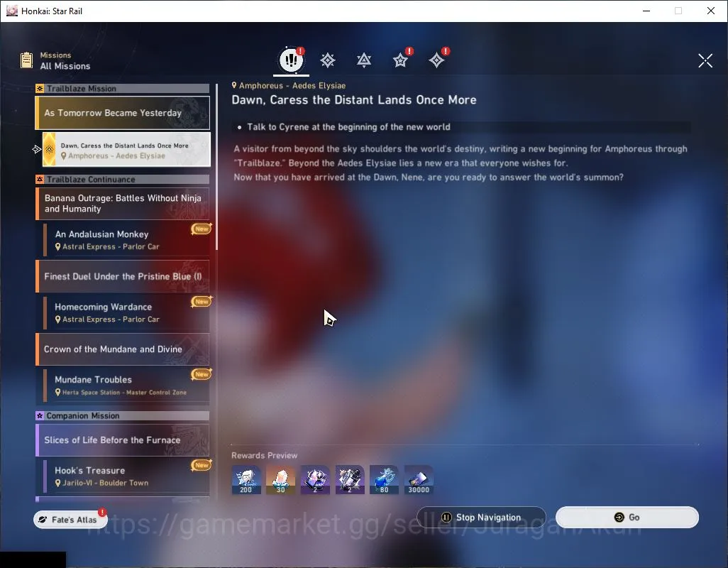Click the Missions clipboard icon
Viewport: 728px width, 568px height.
pyautogui.click(x=26, y=60)
